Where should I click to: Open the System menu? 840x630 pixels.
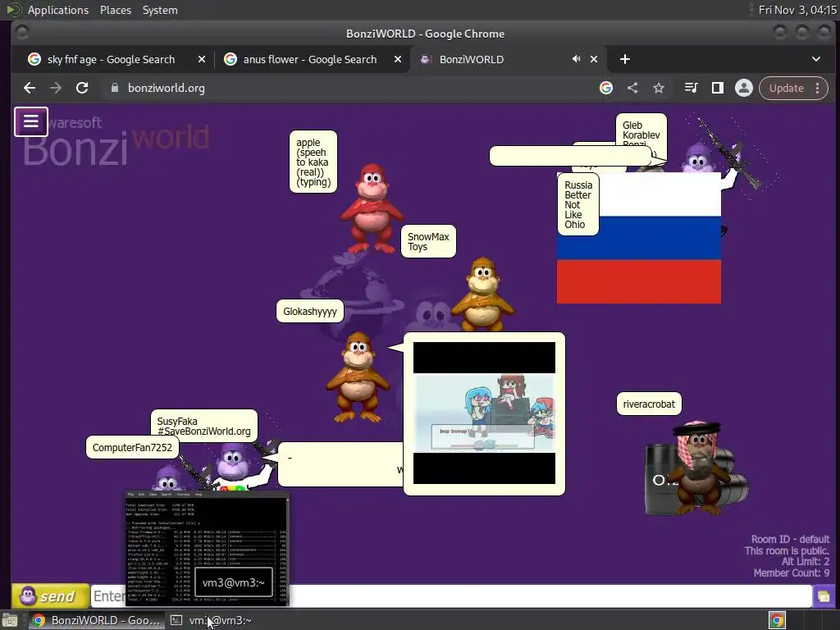point(160,10)
